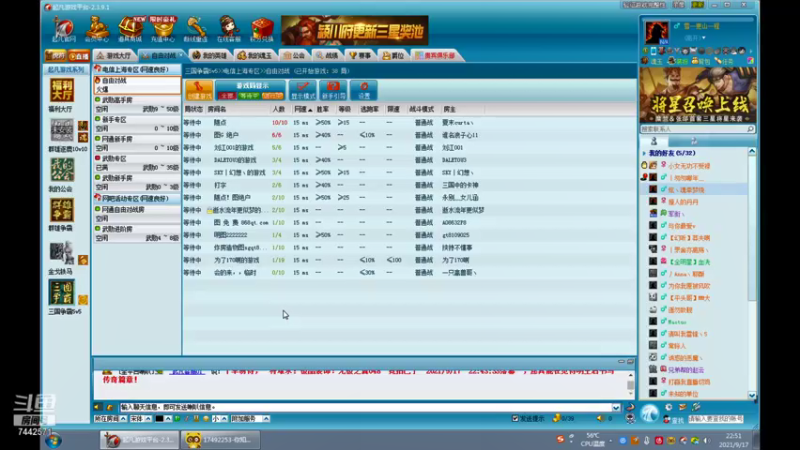The image size is (800, 450).
Task: Open the 背包 bag icon in profile panel
Action: [702, 61]
